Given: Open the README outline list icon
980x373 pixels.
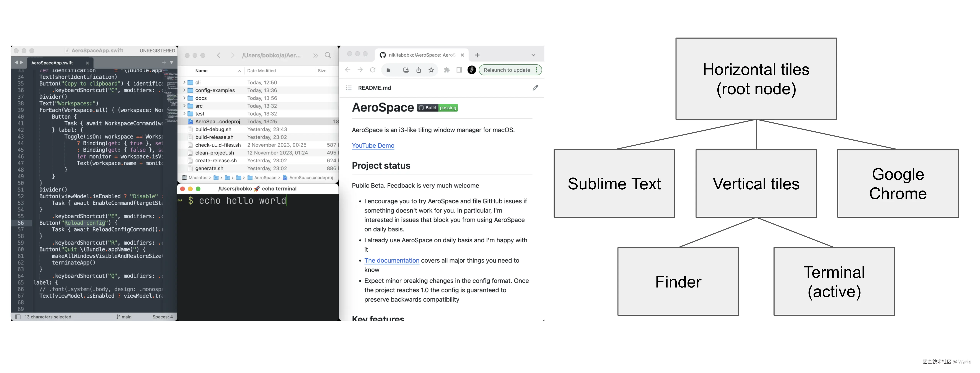Looking at the screenshot, I should pos(349,88).
